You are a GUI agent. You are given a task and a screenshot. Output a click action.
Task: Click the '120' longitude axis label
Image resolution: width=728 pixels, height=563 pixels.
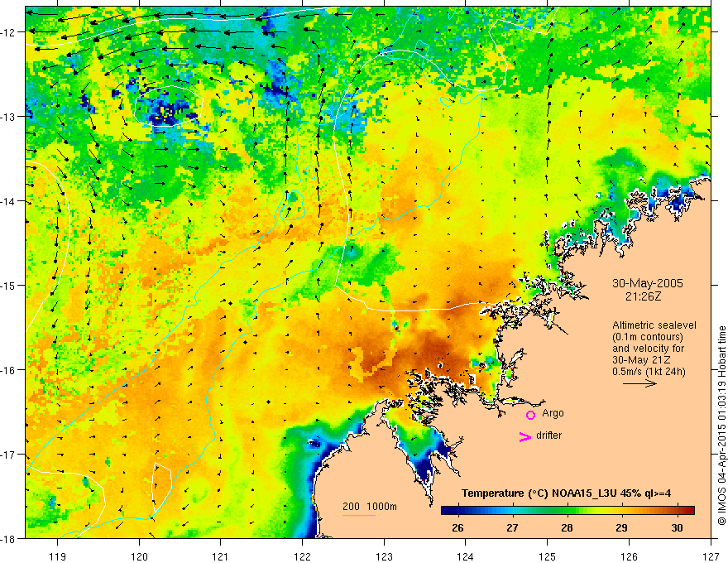point(139,556)
